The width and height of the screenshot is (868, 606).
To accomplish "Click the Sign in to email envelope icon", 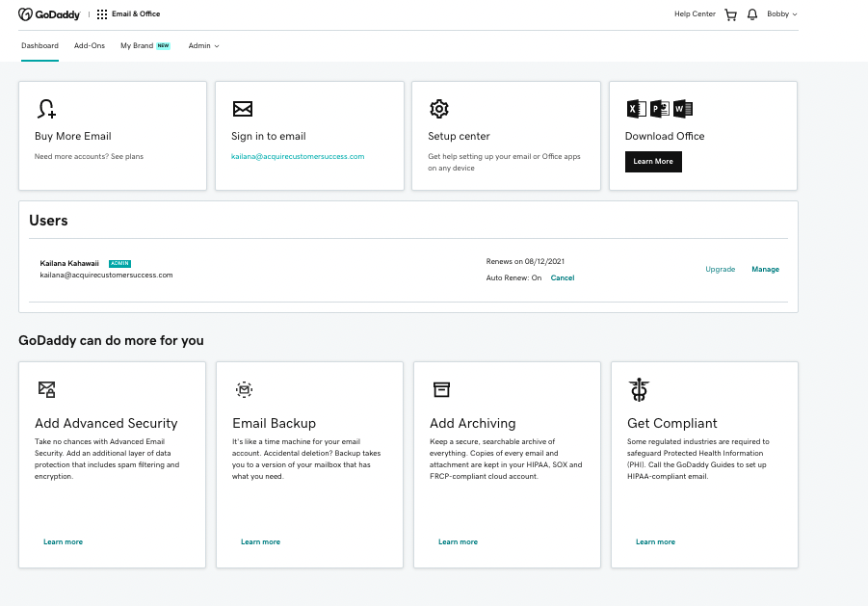I will coord(243,109).
